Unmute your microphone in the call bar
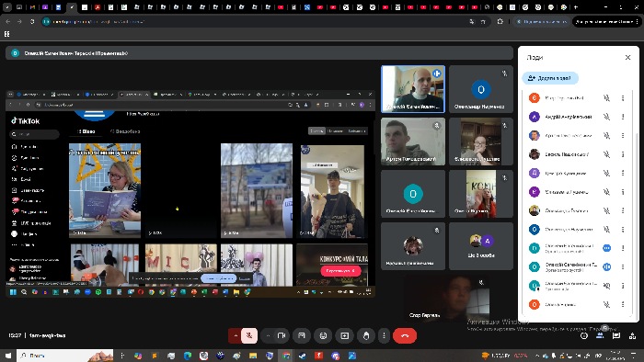644x362 pixels. tap(249, 335)
